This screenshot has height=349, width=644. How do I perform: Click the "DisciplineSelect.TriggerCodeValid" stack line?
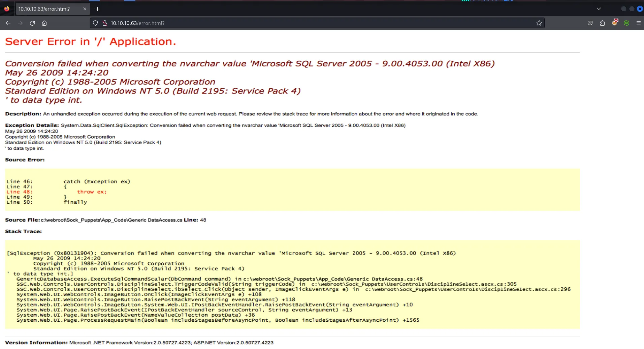click(x=266, y=284)
